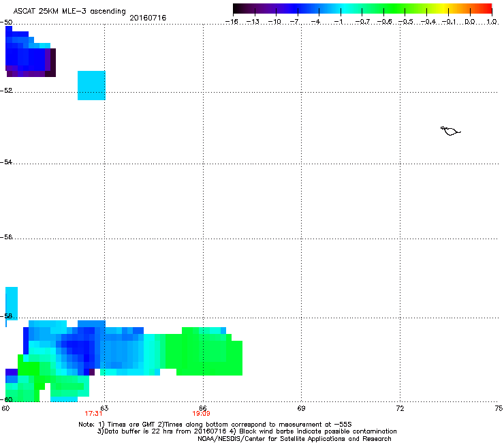Screen dimensions: 504x443
Task: Click the title "ASCAT 25KM MLE-3 ascending"
Action: [69, 11]
